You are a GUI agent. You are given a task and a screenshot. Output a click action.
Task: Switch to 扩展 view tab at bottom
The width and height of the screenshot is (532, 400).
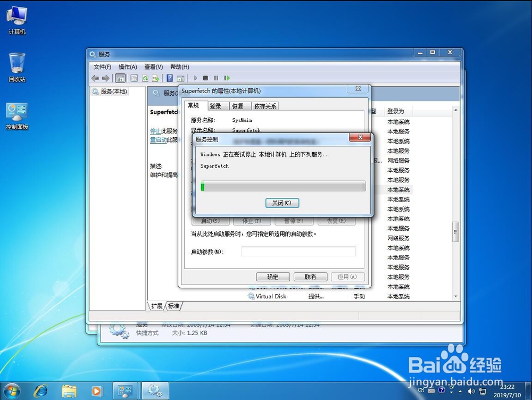157,306
